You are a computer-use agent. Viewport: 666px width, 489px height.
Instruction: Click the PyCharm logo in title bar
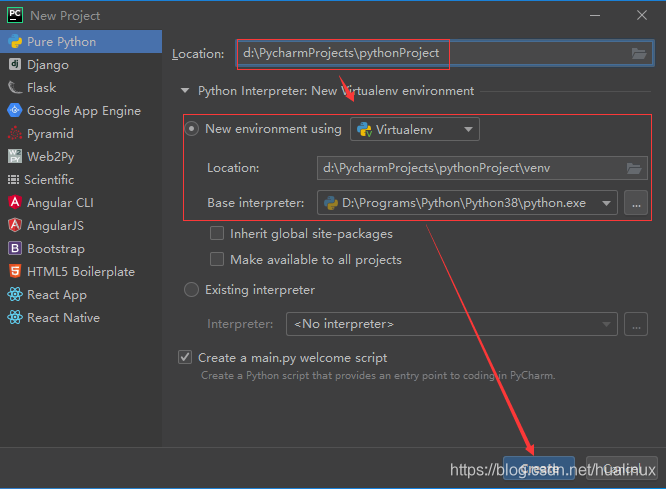(15, 15)
